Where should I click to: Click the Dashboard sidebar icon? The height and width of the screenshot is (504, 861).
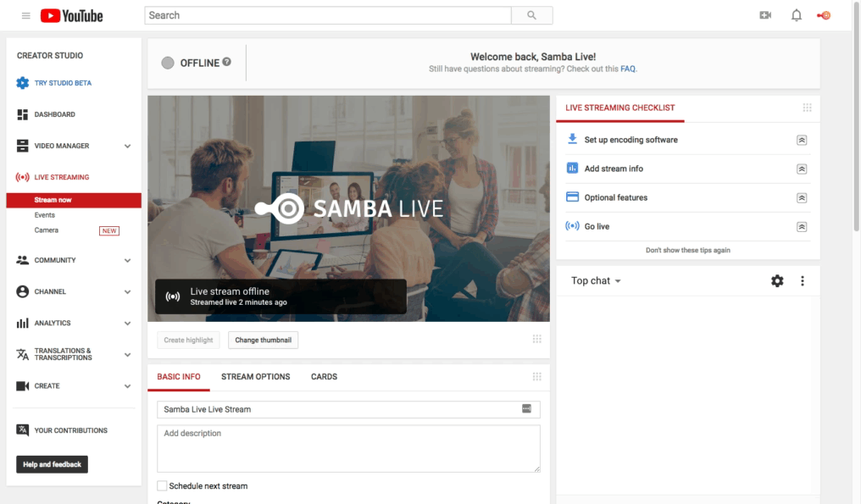(23, 114)
